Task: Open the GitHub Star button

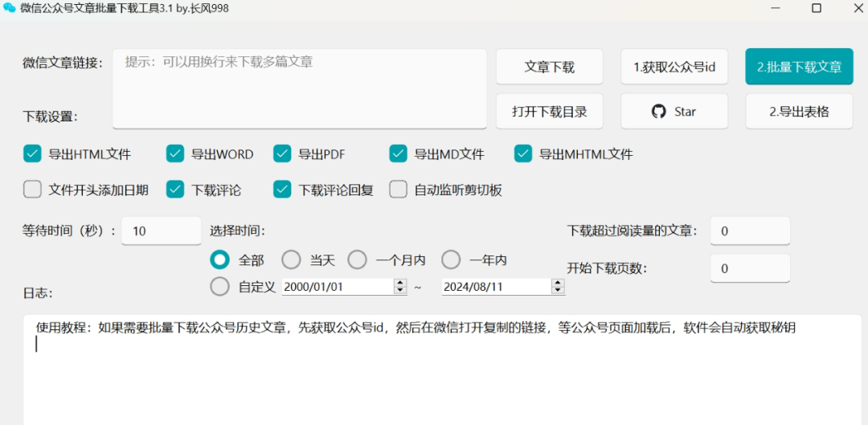Action: point(674,111)
